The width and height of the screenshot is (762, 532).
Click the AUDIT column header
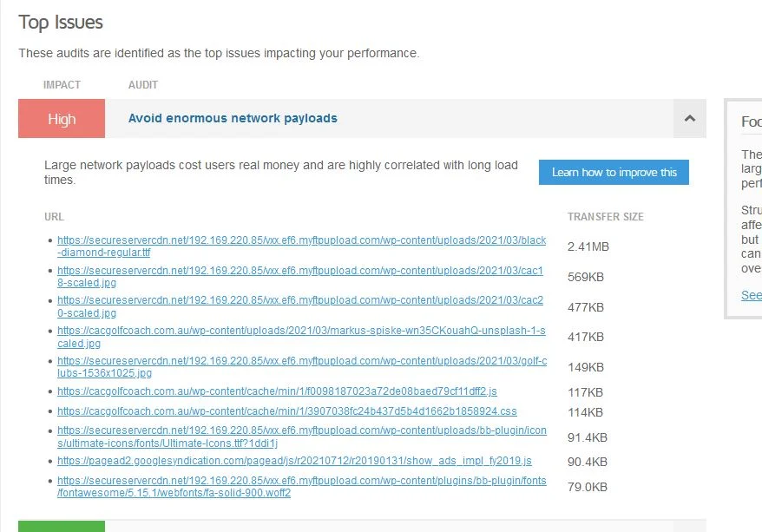point(143,84)
